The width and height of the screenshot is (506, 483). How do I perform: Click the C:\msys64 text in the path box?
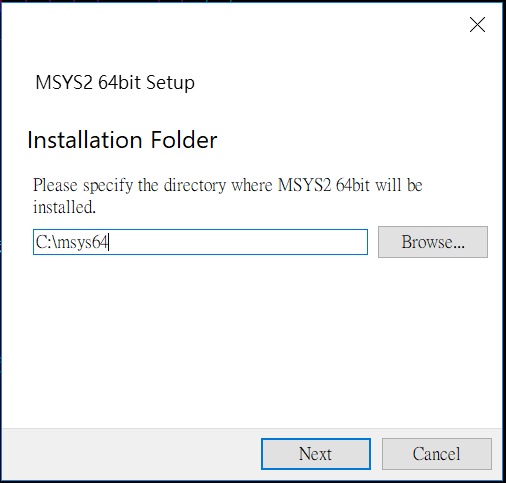click(x=72, y=242)
